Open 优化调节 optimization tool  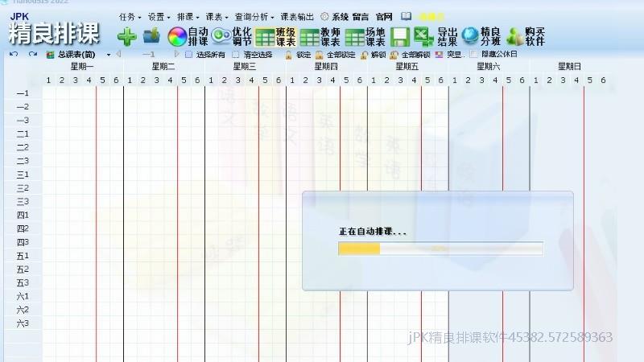[x=231, y=36]
